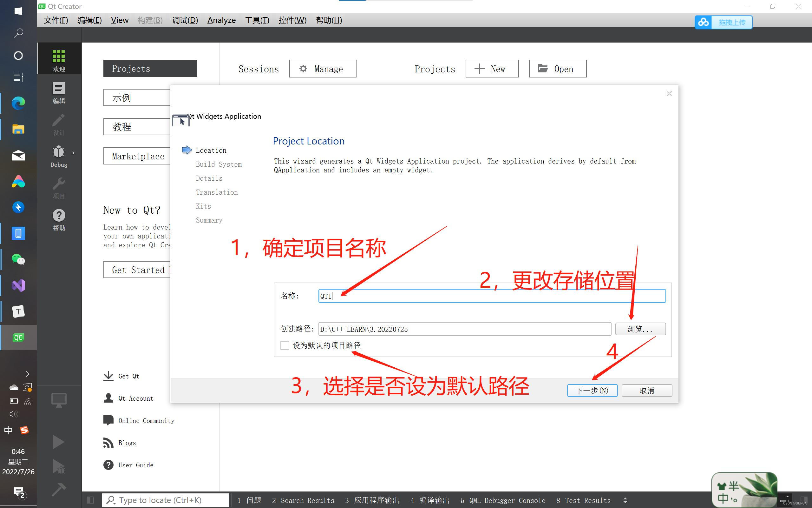The width and height of the screenshot is (812, 508).
Task: Click the 下一步(N) button
Action: tap(592, 391)
